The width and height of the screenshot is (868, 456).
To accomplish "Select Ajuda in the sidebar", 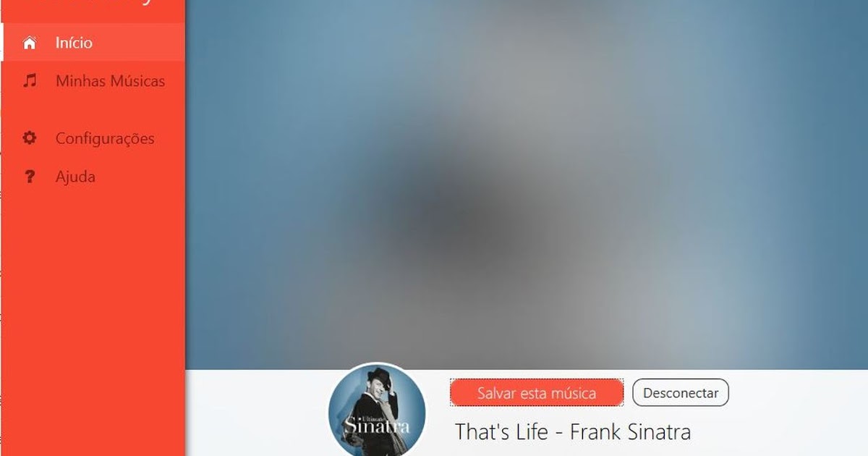I will tap(94, 177).
